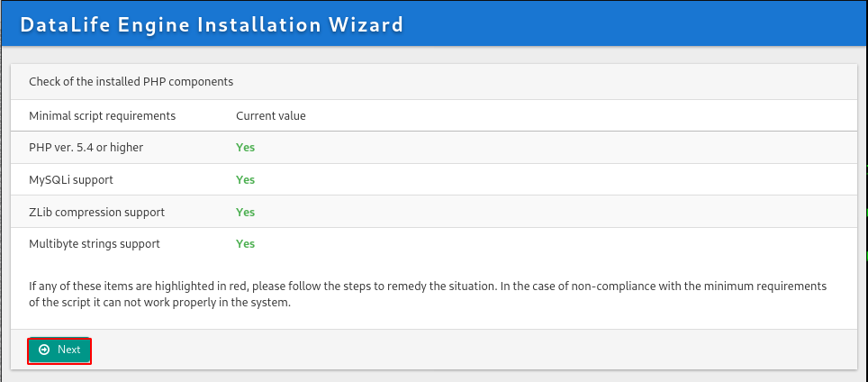Click the green Yes beside MySQLi support
This screenshot has width=868, height=382.
245,180
